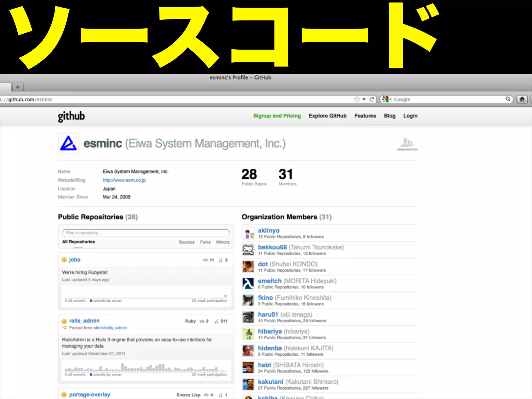Open haru01 member profile

click(268, 315)
